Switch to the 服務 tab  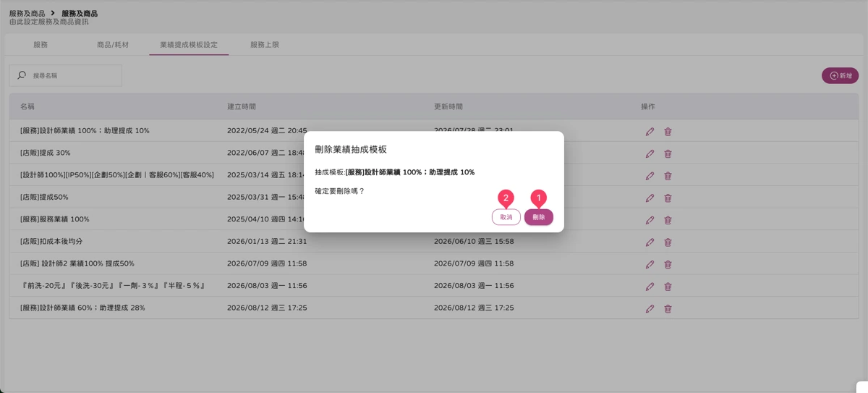41,45
